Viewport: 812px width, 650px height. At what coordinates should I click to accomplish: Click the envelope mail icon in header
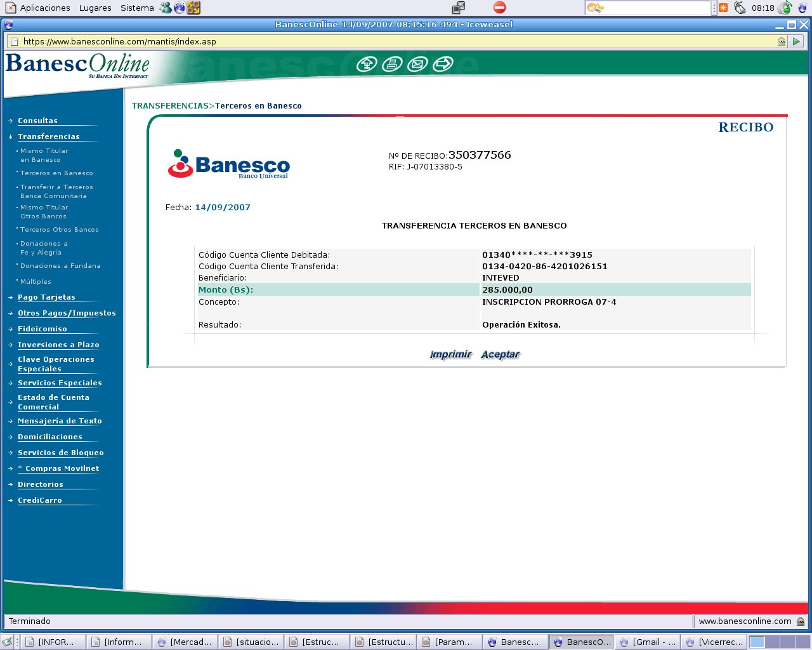(x=417, y=64)
